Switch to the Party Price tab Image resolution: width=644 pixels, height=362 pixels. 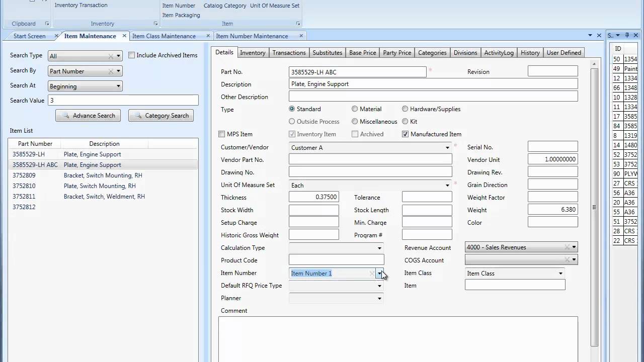tap(397, 52)
